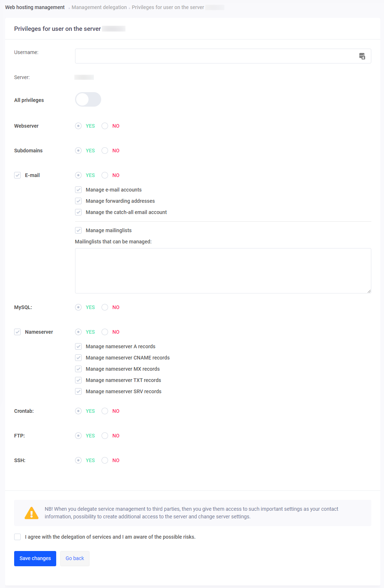Uncheck the Nameserver section checkbox
384x588 pixels.
tap(17, 332)
